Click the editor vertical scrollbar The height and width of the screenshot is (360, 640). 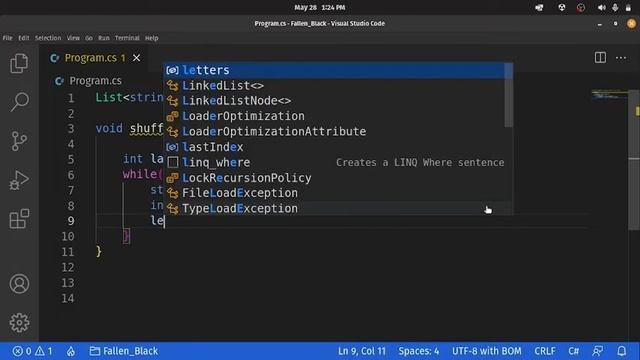pyautogui.click(x=633, y=159)
